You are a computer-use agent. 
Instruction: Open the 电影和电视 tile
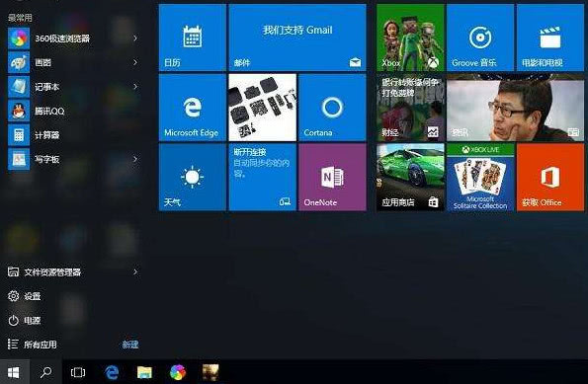coord(550,38)
